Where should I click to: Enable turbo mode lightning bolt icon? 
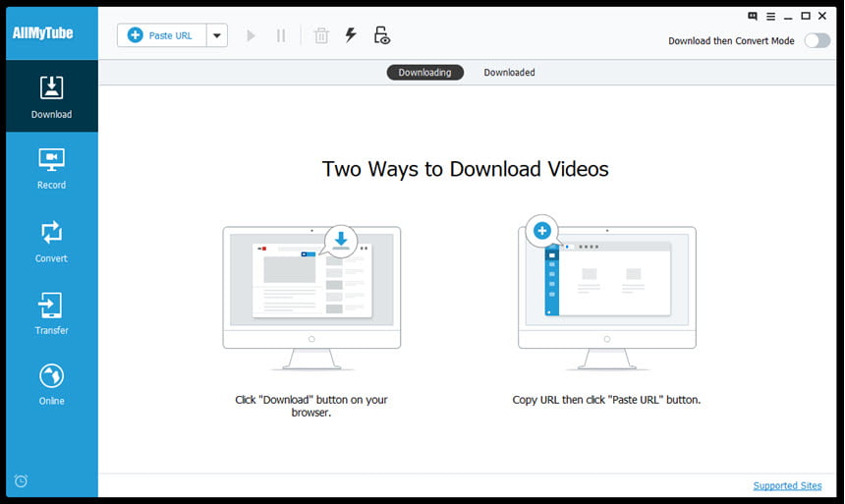(351, 35)
